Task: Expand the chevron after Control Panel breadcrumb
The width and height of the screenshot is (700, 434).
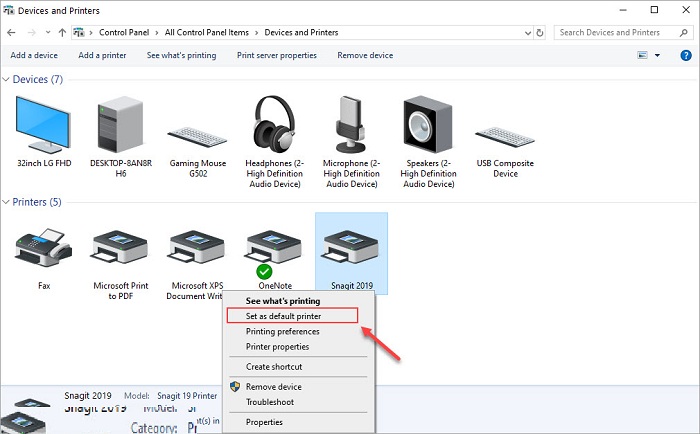Action: [157, 33]
